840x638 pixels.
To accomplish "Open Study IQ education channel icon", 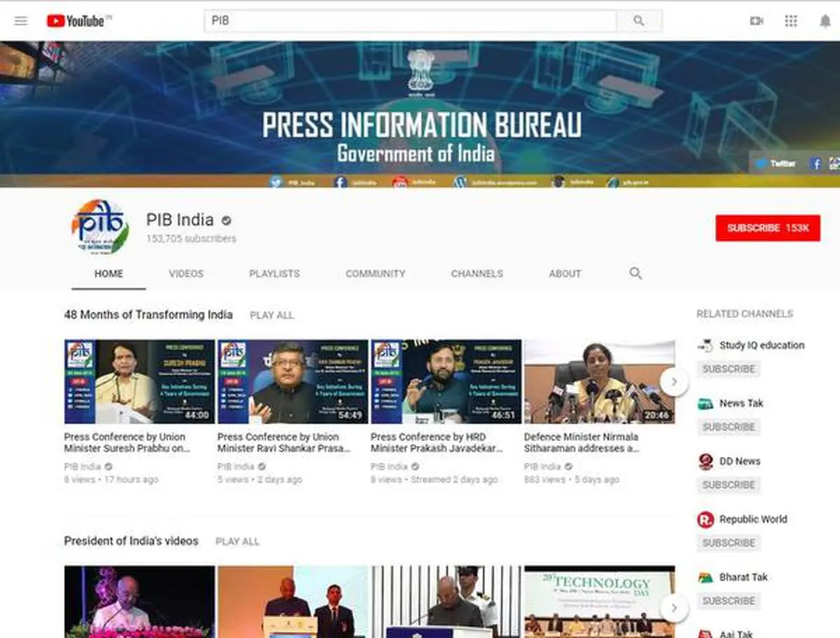I will (x=706, y=345).
